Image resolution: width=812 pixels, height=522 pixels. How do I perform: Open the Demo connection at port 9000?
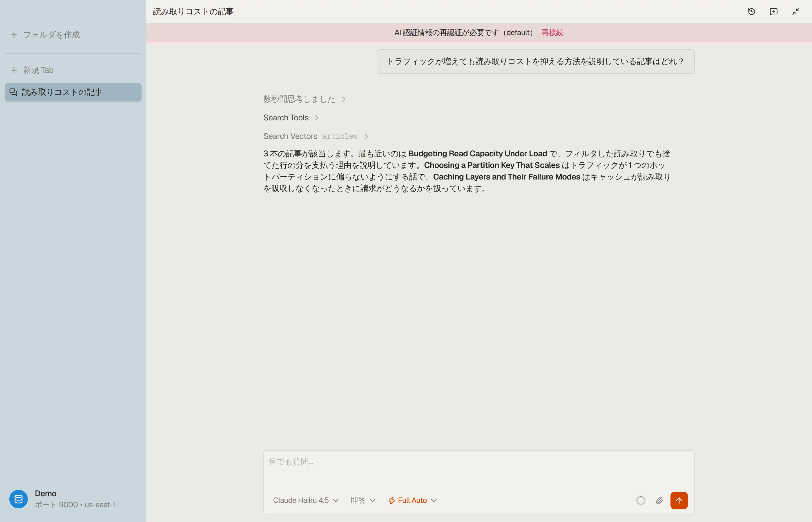point(73,499)
